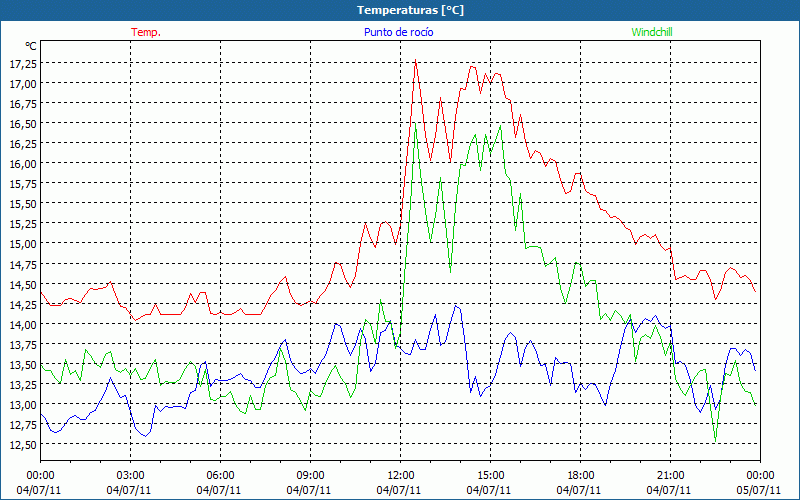Click the 09:00 time axis label
Image resolution: width=800 pixels, height=500 pixels.
click(310, 475)
